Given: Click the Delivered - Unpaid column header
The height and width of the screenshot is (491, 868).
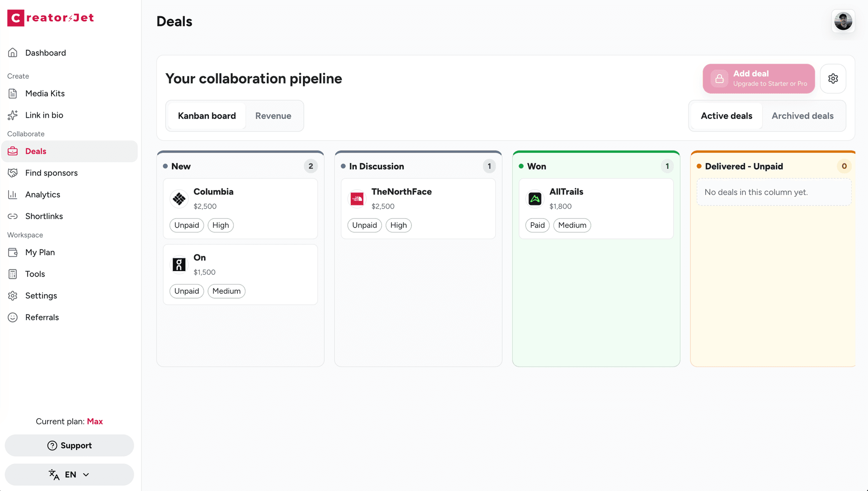Looking at the screenshot, I should [x=744, y=167].
